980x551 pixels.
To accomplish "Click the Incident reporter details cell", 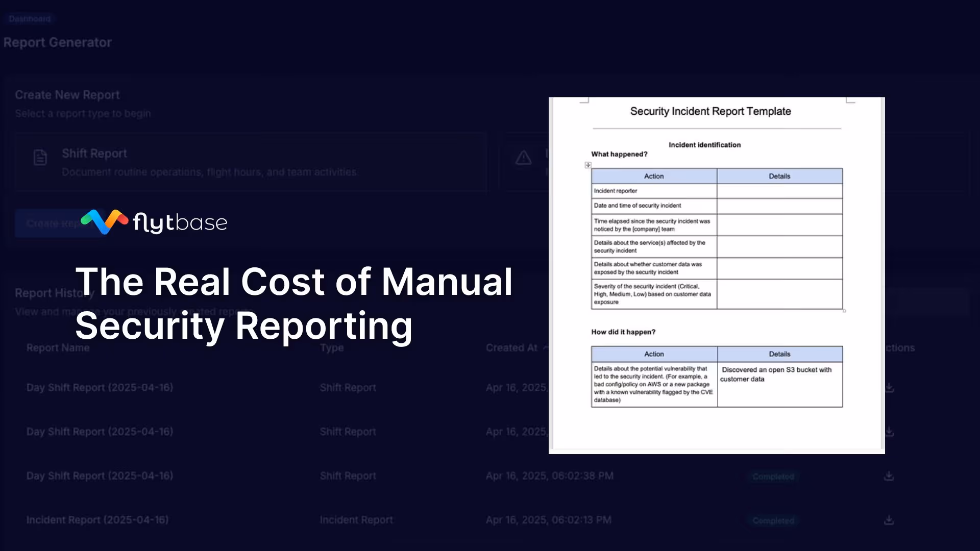I will [x=779, y=191].
